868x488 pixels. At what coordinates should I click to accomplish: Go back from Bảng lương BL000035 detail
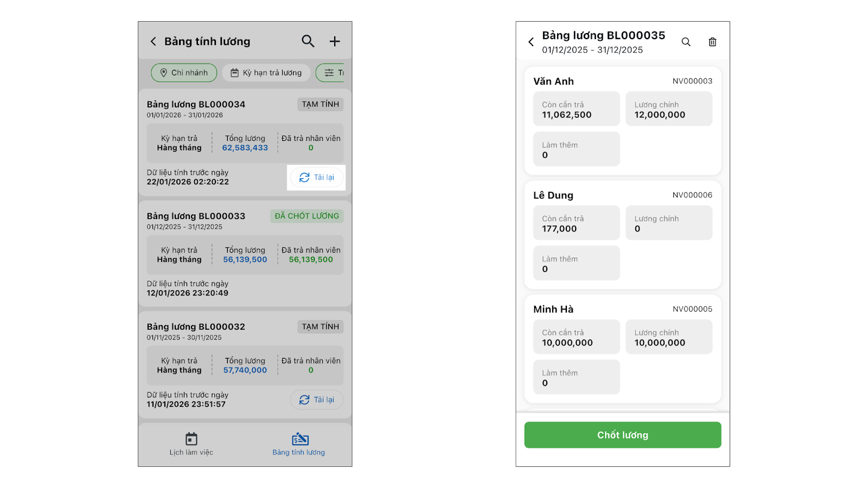pos(531,42)
